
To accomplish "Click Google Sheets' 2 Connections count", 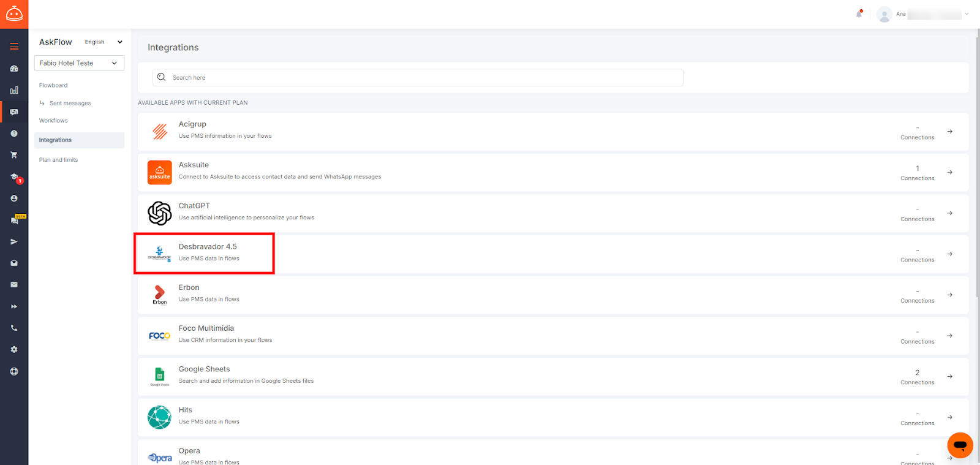I will [x=917, y=377].
